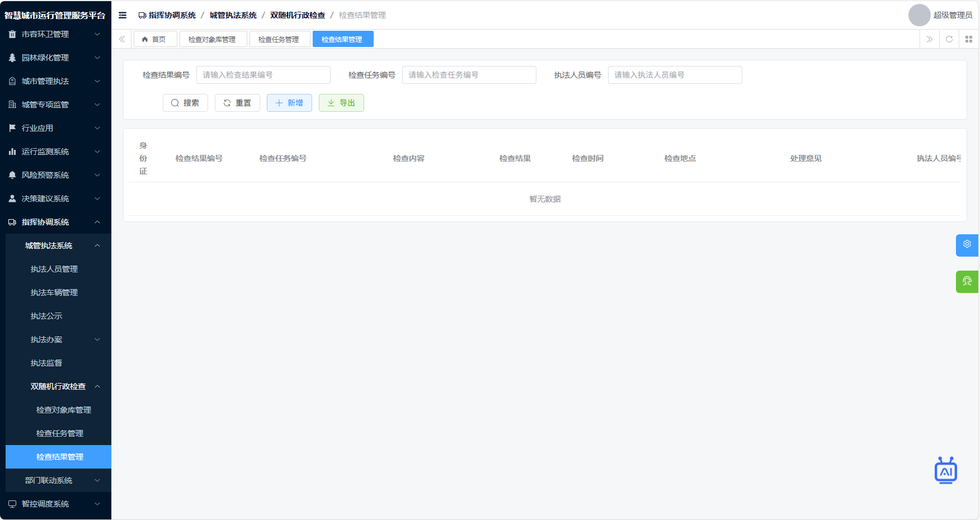This screenshot has height=520, width=980.
Task: Click the 行业应用 flag icon
Action: click(12, 128)
